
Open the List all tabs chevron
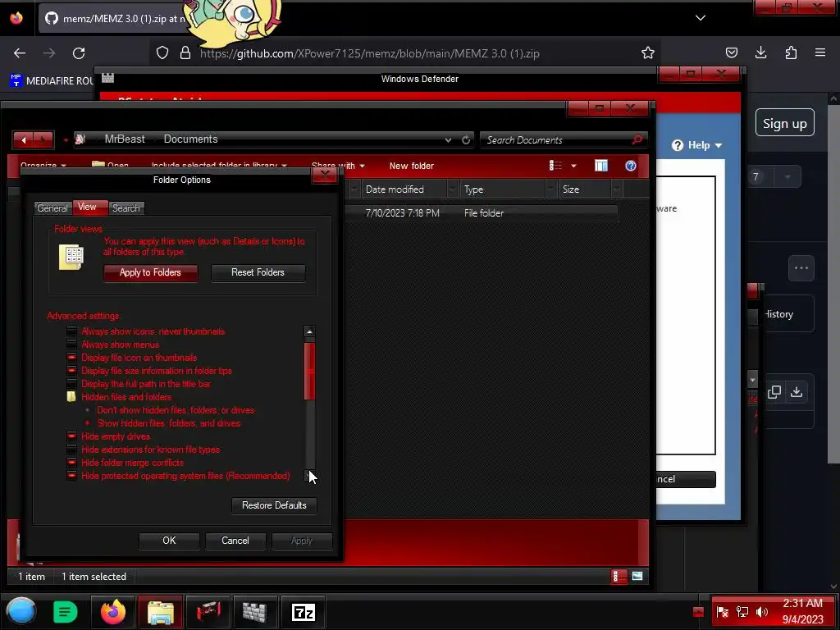click(x=701, y=18)
